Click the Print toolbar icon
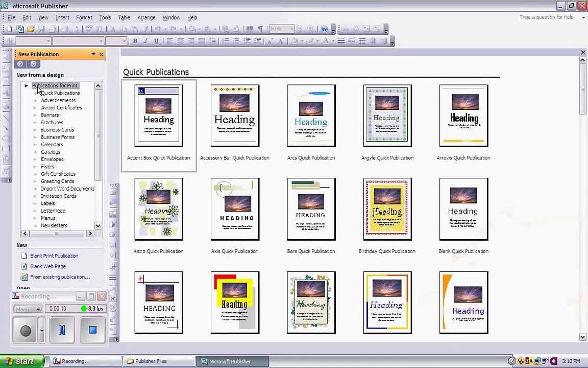 (65, 29)
